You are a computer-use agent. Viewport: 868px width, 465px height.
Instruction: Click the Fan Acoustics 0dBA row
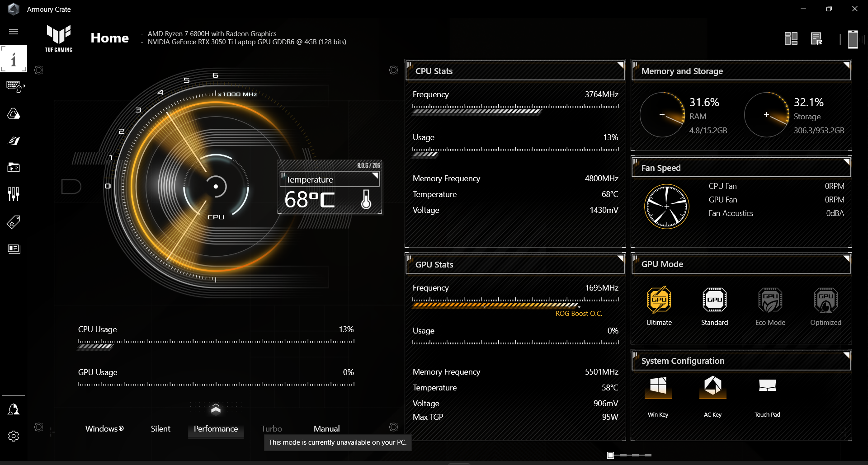[x=776, y=213]
